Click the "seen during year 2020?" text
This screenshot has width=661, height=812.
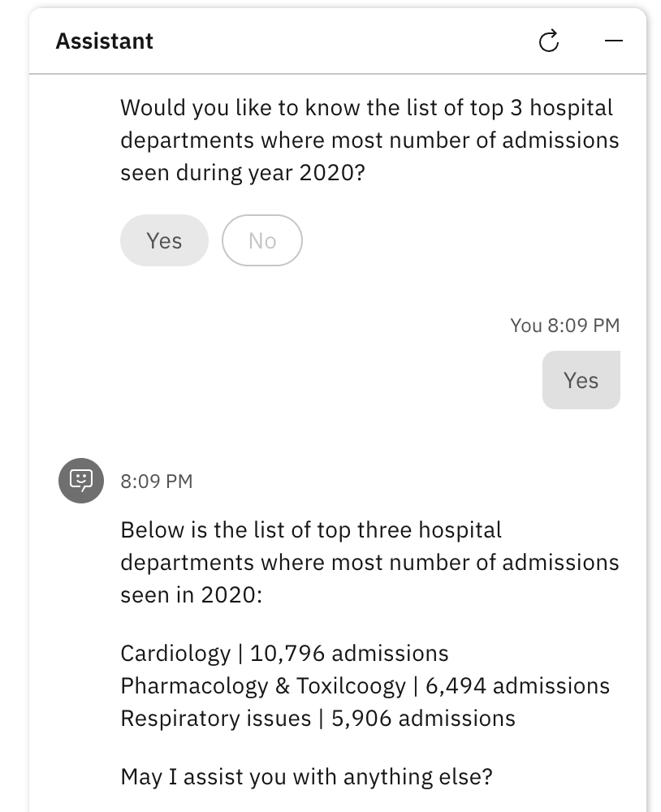(x=243, y=173)
